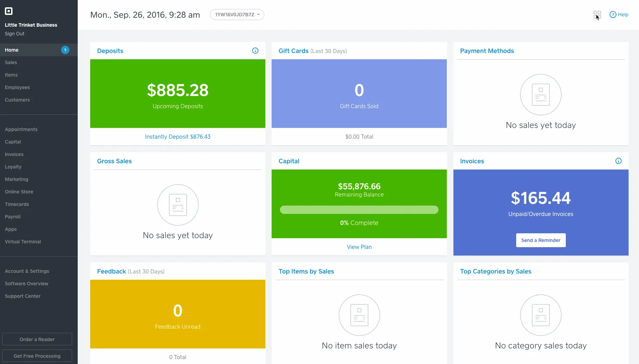Viewport: 639px width, 364px height.
Task: Open the location selector 1YW16V0JD7B7Z dropdown
Action: pyautogui.click(x=237, y=15)
